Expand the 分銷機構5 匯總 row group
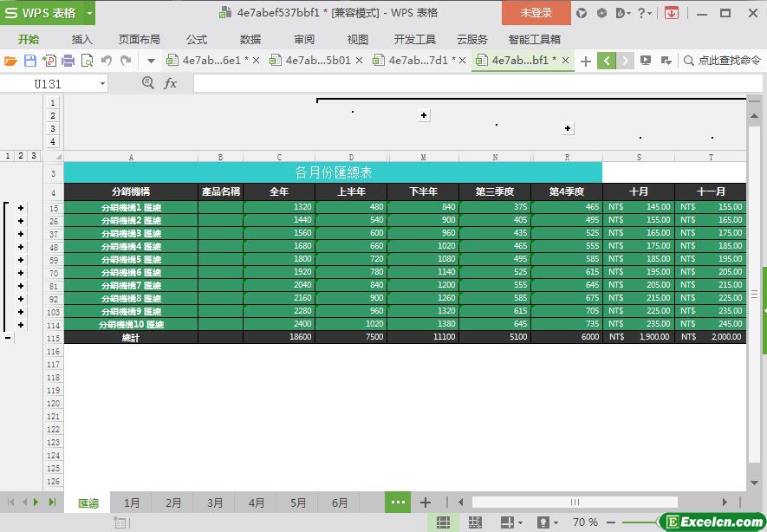Viewport: 767px width, 532px height. coord(21,260)
